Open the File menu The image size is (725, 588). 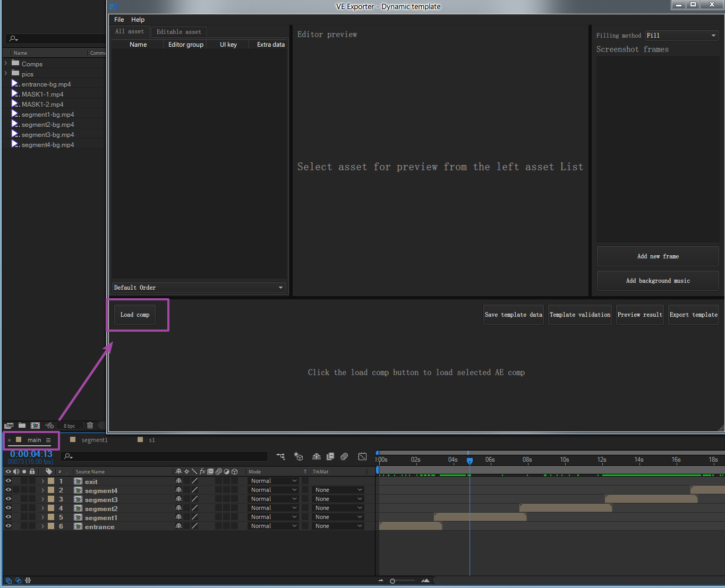point(119,20)
